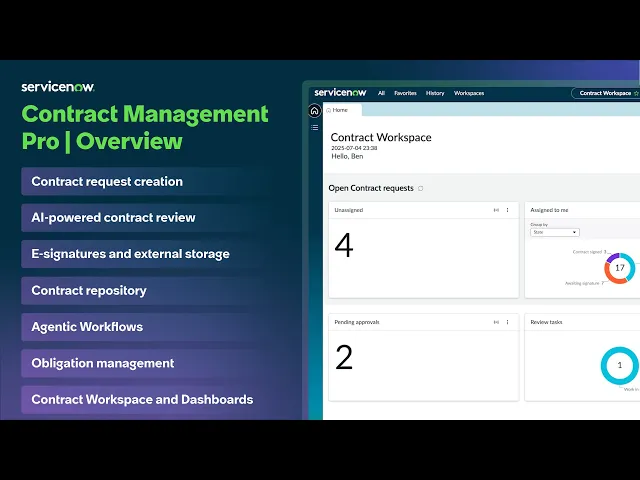This screenshot has width=640, height=480.
Task: Click the Assigned to me card title
Action: (549, 210)
